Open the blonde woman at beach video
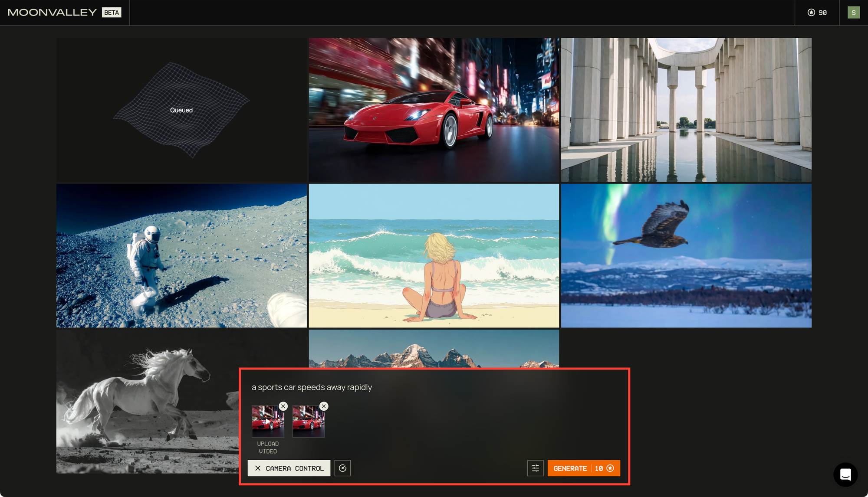The image size is (868, 497). point(434,255)
